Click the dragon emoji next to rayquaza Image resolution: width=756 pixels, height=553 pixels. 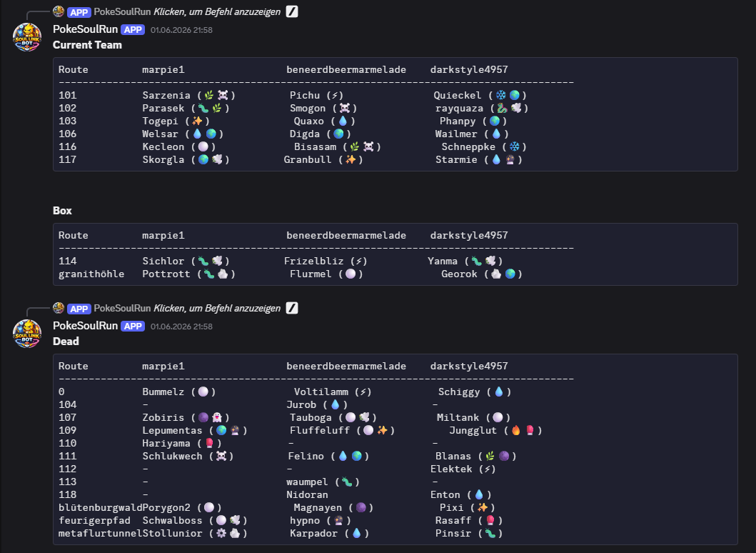click(x=503, y=108)
